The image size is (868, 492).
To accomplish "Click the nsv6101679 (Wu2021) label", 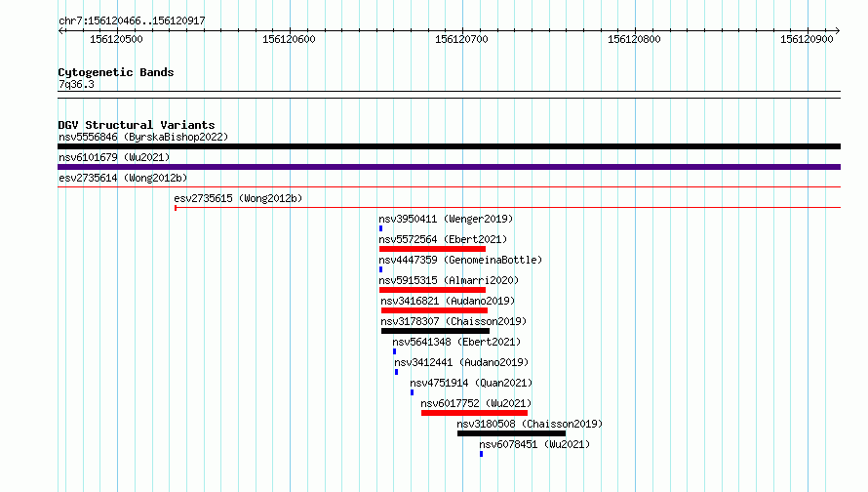I will pyautogui.click(x=114, y=157).
